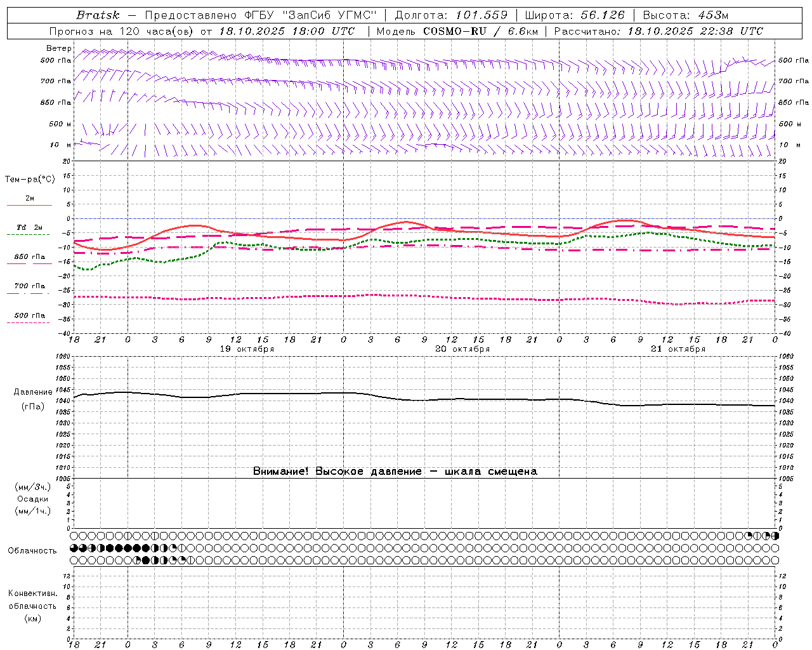Click the 'Давление' pressure panel label
The image size is (812, 650).
pyautogui.click(x=33, y=392)
